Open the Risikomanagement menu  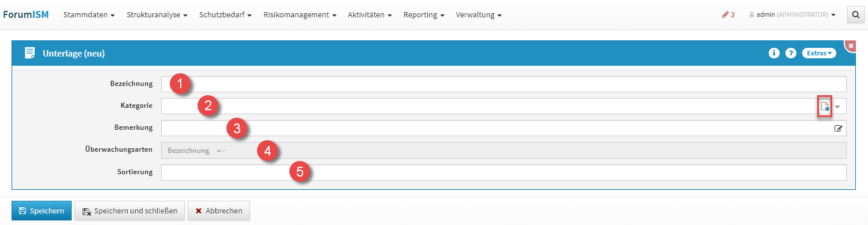300,15
